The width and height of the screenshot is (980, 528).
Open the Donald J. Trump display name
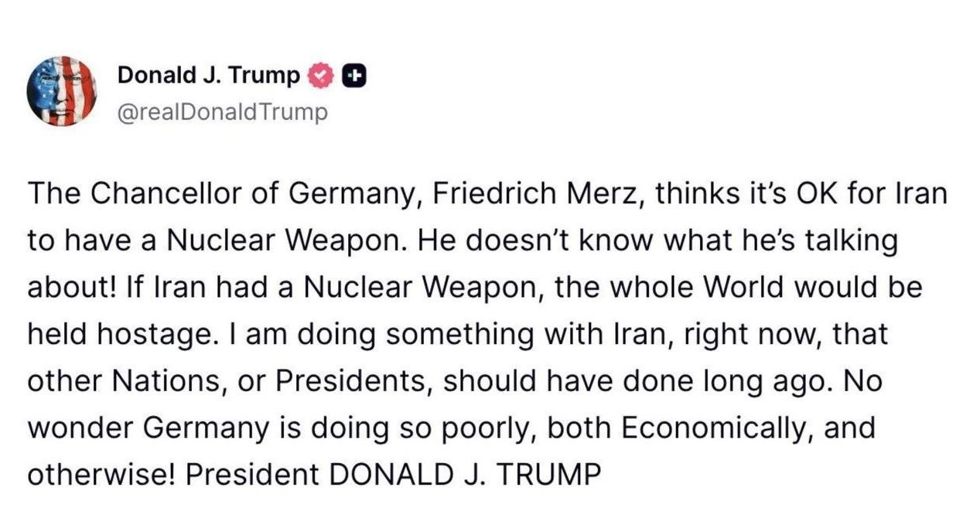pos(208,76)
